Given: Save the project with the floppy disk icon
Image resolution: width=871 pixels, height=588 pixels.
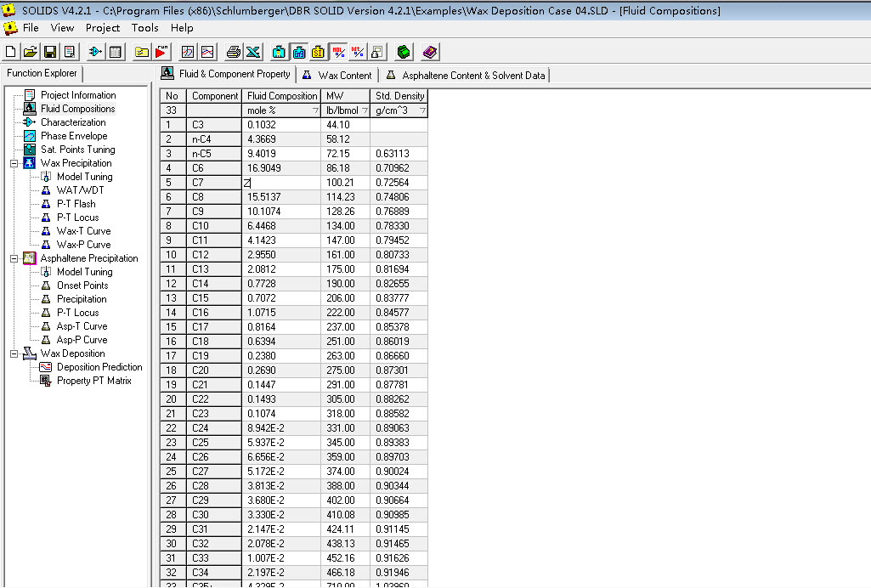Looking at the screenshot, I should tap(50, 52).
